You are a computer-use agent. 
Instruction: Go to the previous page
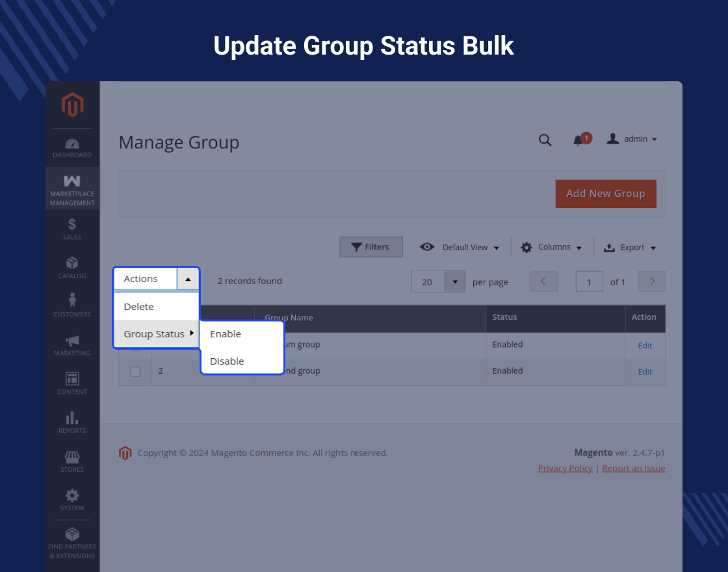click(x=543, y=281)
